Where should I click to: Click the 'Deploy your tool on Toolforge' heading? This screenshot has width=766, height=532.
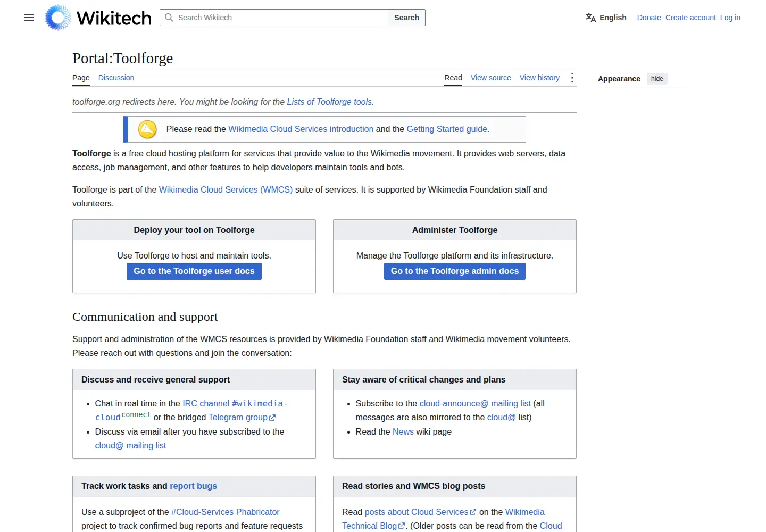click(x=194, y=230)
